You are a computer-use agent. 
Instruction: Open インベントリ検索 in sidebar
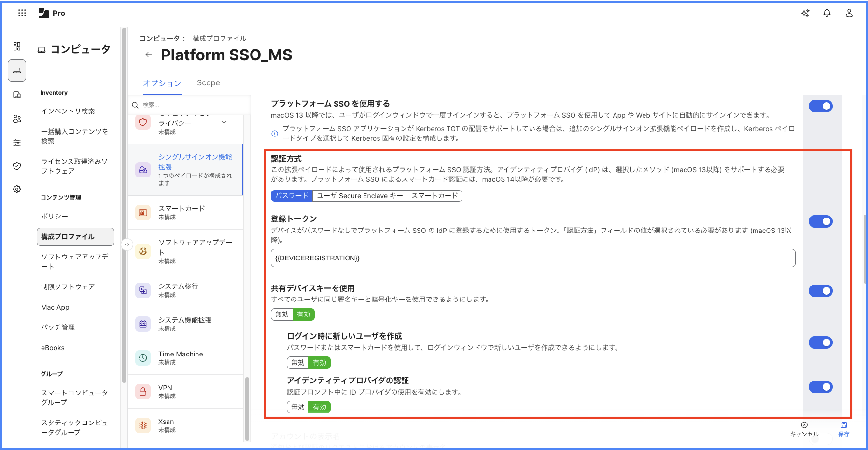[x=68, y=111]
